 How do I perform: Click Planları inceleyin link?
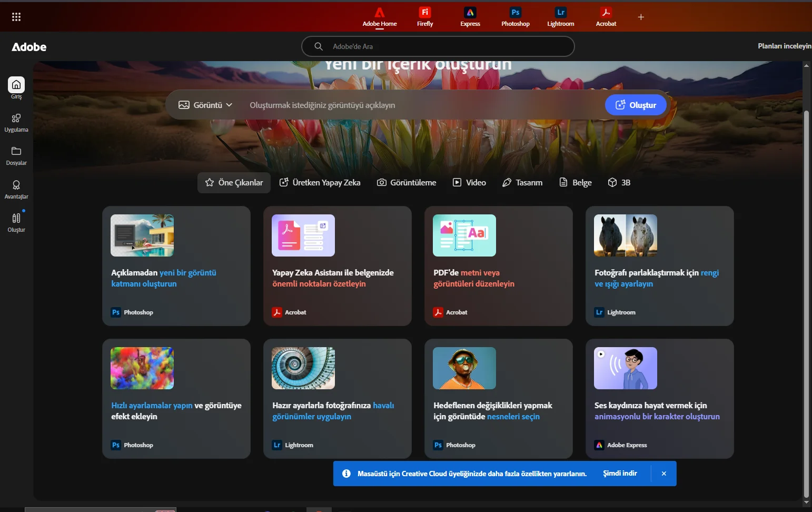click(785, 46)
